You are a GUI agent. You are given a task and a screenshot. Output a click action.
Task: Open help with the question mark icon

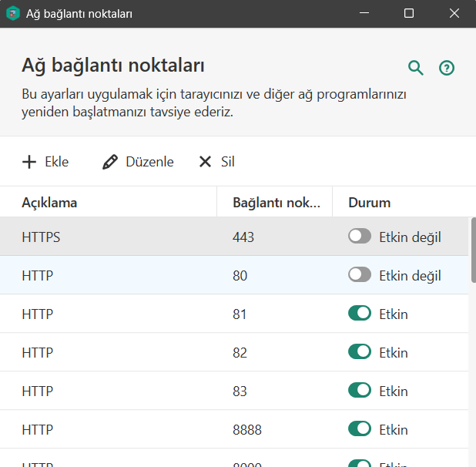(x=447, y=68)
